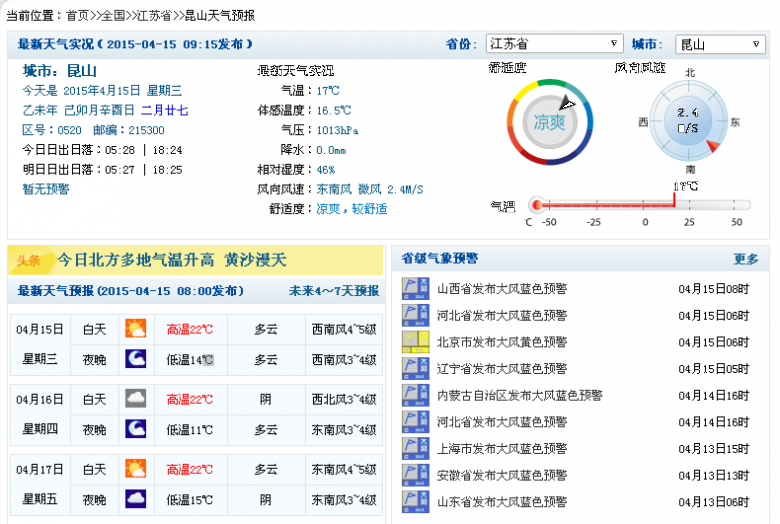Click the warning icon beside 河北省 04月15日06时
Image resolution: width=780 pixels, height=524 pixels.
[x=415, y=315]
